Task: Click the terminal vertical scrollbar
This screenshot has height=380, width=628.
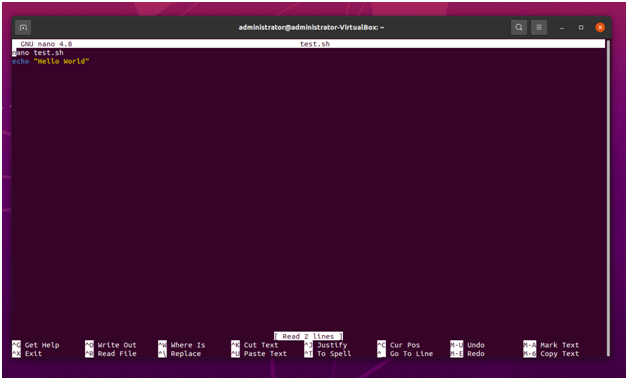Action: pos(608,198)
